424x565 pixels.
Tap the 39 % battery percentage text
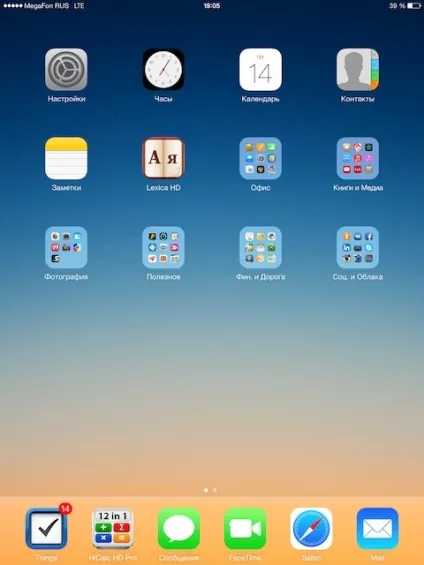(x=397, y=6)
